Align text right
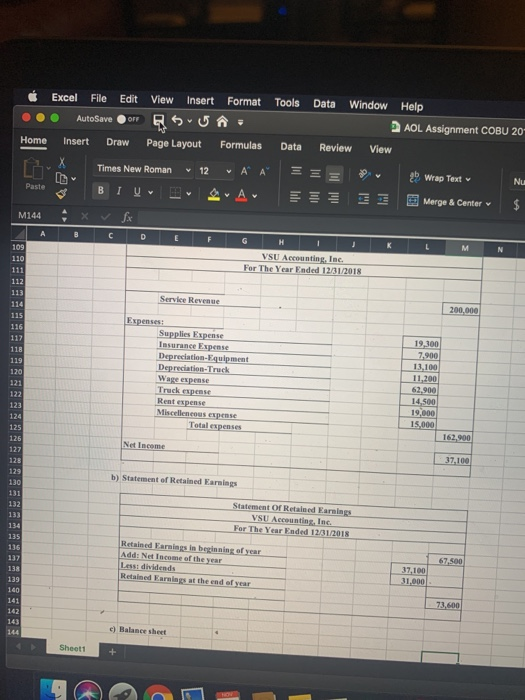Screen dimensions: 525x700 point(333,198)
